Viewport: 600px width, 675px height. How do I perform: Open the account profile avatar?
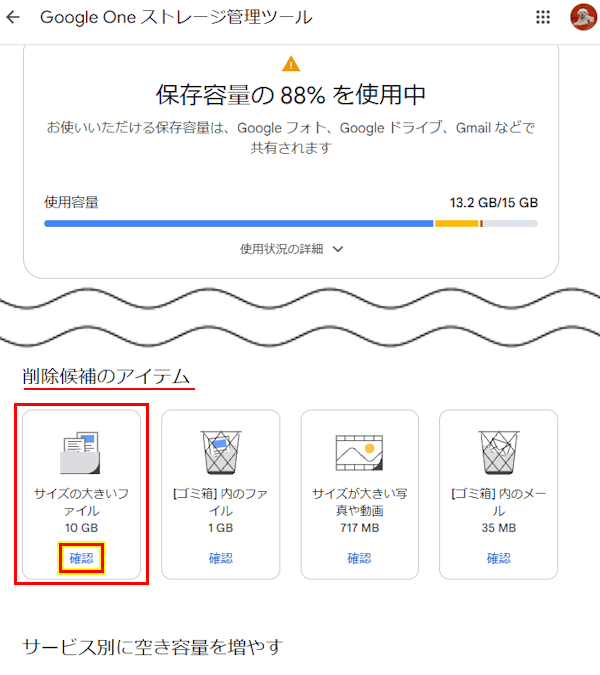(x=583, y=17)
